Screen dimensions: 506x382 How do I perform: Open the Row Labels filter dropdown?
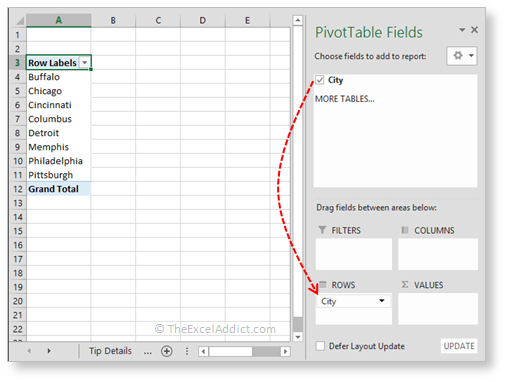coord(85,63)
